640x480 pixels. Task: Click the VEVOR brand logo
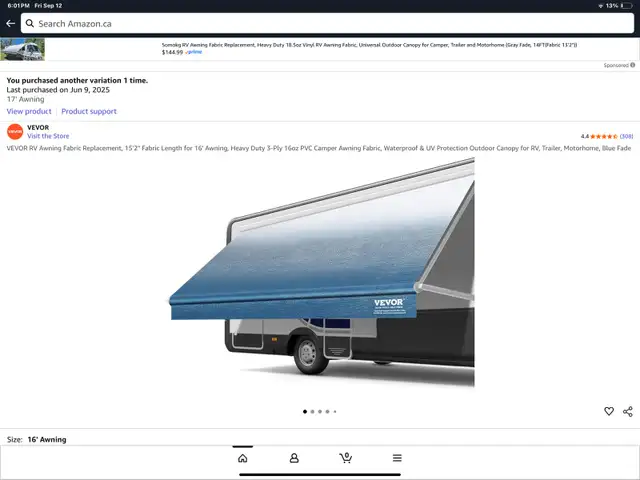tap(15, 132)
